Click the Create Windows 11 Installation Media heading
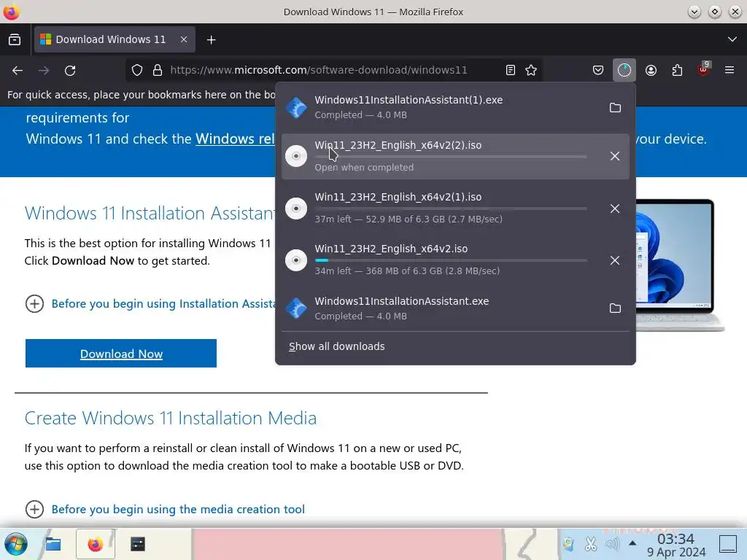The width and height of the screenshot is (747, 560). point(170,418)
